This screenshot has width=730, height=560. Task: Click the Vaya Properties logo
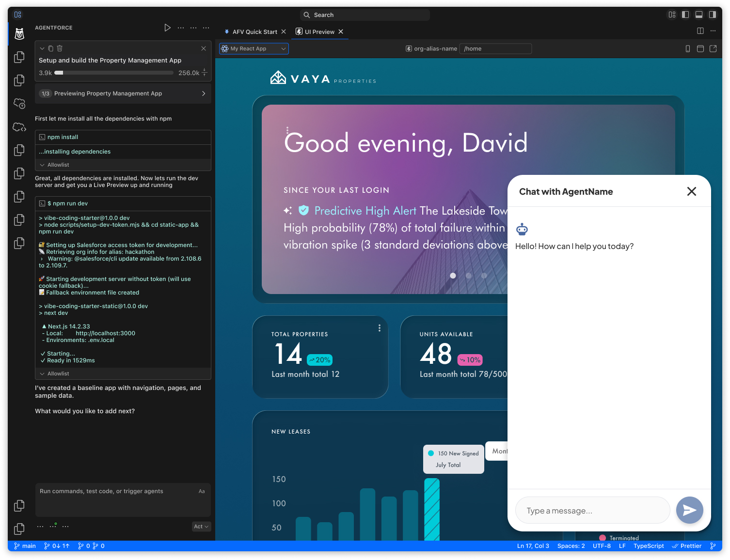(323, 78)
